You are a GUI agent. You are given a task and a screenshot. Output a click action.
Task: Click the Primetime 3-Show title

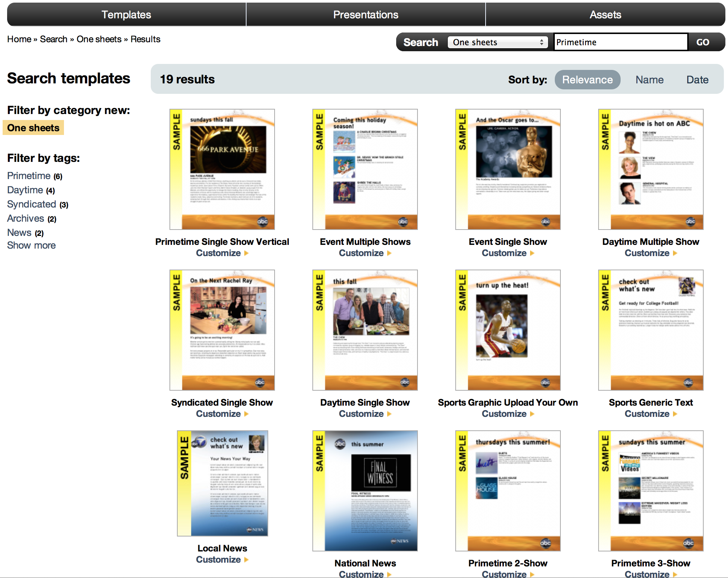pos(651,563)
